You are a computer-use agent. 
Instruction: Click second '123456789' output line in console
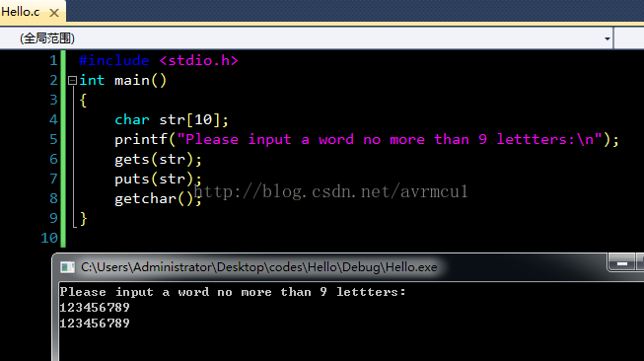[x=95, y=324]
